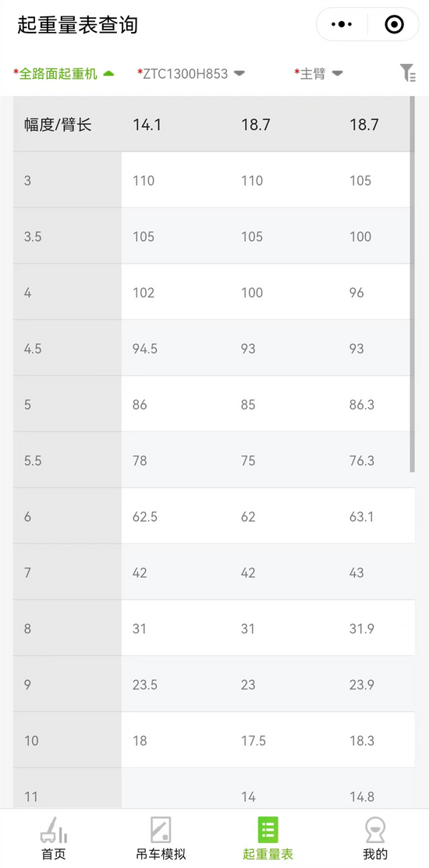
Task: Open the filter icon beside 主臂
Action: (408, 73)
